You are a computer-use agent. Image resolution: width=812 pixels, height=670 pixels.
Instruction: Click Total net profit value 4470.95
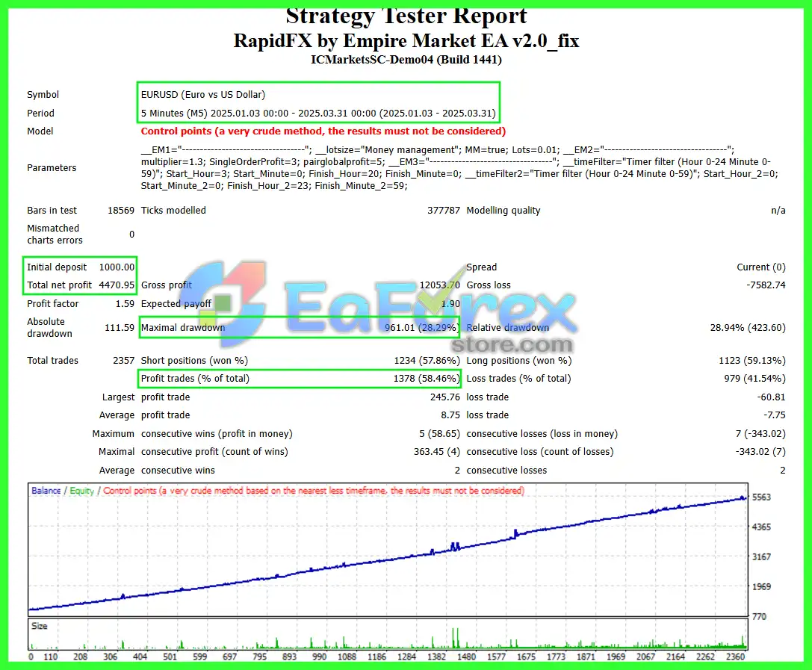[x=117, y=285]
